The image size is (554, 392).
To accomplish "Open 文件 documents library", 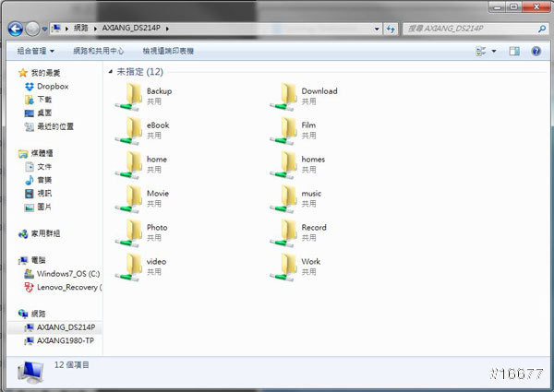I will [x=44, y=167].
